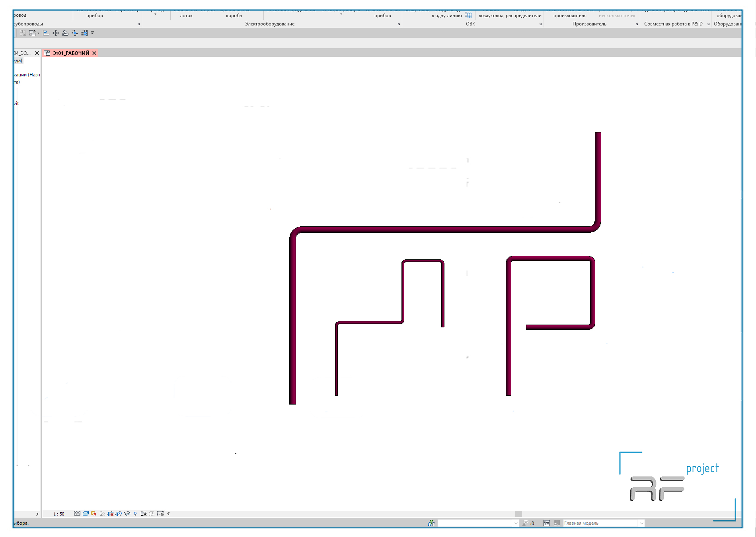Click the Совместная работа в P&ID panel label
Image resolution: width=756 pixels, height=537 pixels.
pyautogui.click(x=673, y=24)
